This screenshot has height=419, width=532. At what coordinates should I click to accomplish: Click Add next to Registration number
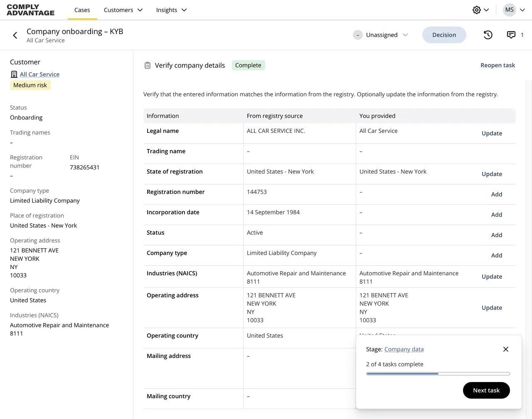pyautogui.click(x=497, y=194)
